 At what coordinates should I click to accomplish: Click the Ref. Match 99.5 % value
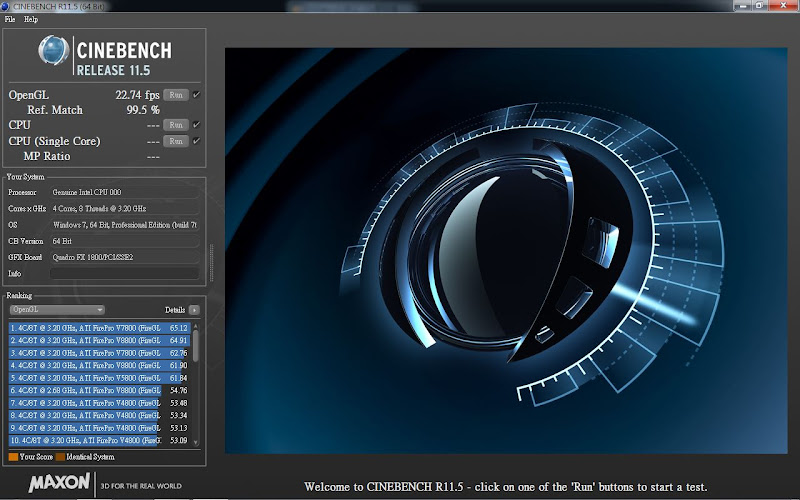click(x=143, y=110)
